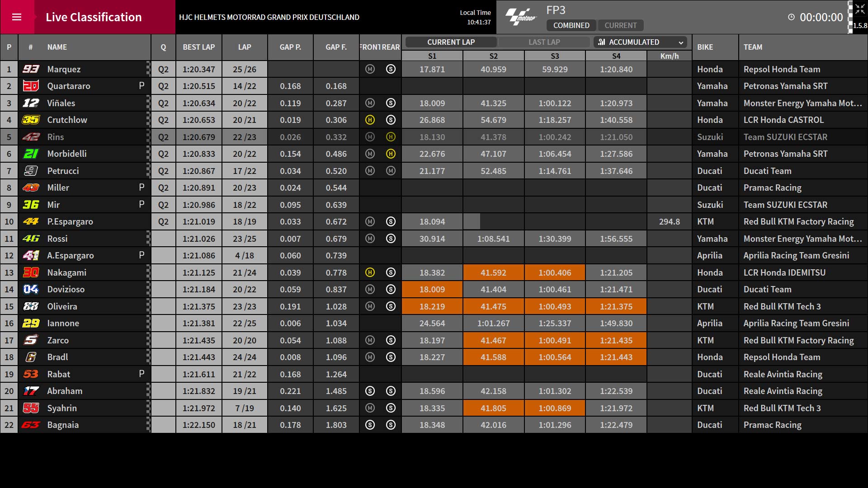Open the hamburger menu
868x488 pixels.
tap(17, 17)
